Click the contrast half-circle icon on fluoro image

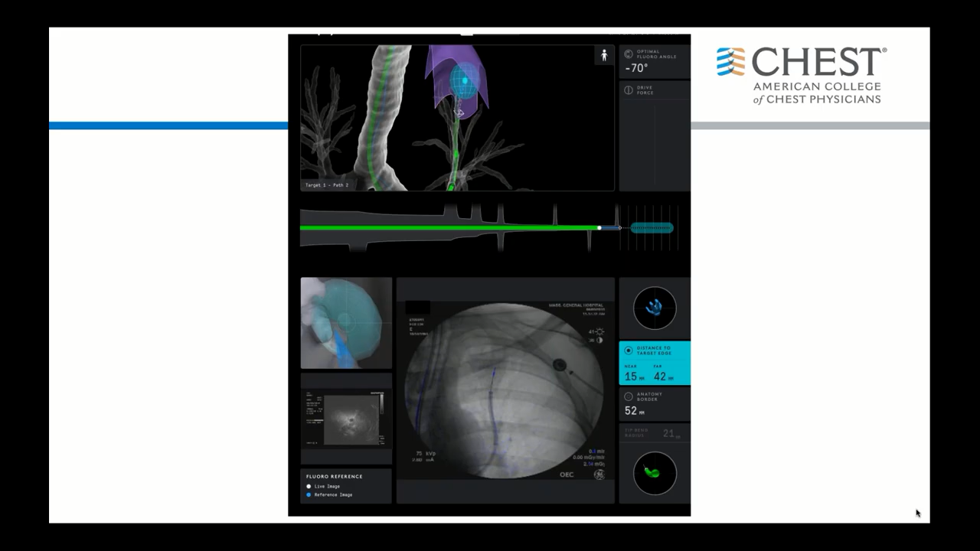click(x=599, y=340)
